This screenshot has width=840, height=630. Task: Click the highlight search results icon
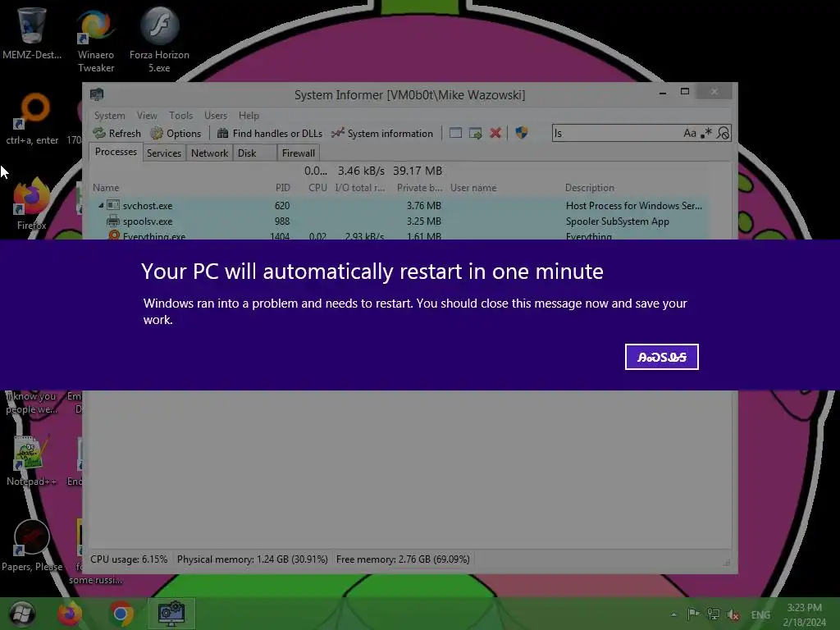724,133
